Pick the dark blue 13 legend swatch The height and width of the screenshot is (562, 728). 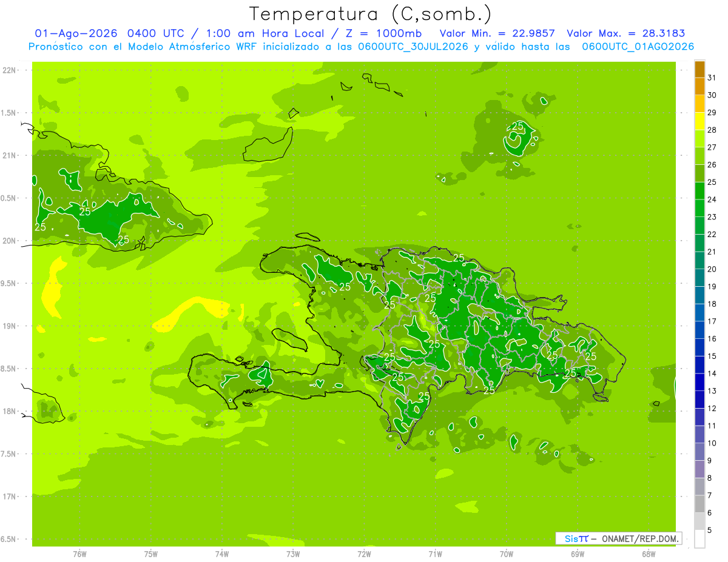pos(699,383)
